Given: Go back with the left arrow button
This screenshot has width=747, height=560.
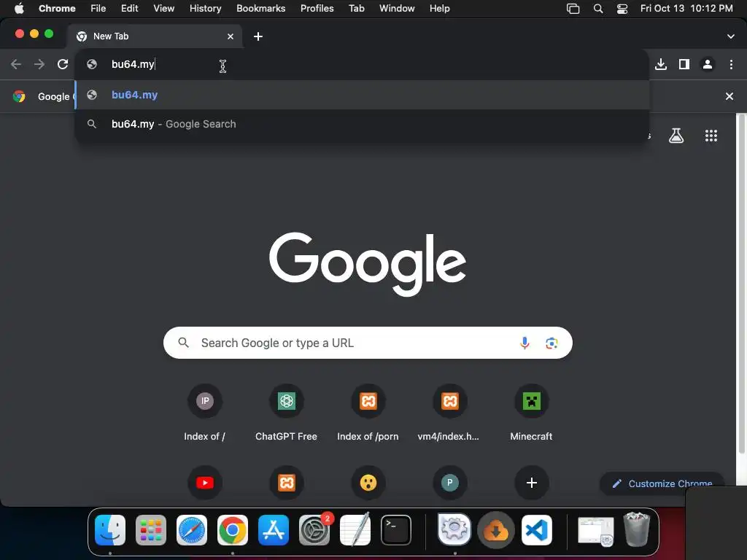Looking at the screenshot, I should click(x=16, y=64).
